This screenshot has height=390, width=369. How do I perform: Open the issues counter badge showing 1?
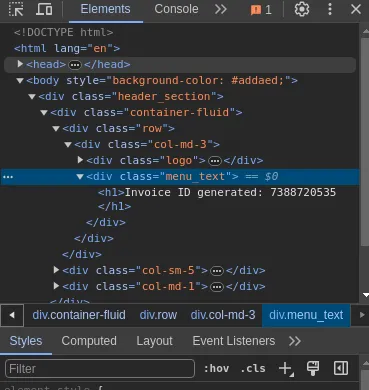coord(261,10)
